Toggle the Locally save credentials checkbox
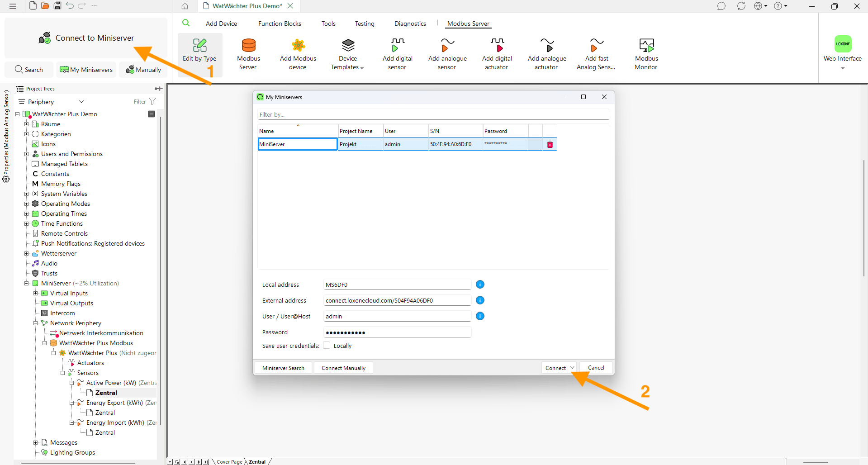The width and height of the screenshot is (868, 465). pyautogui.click(x=327, y=346)
